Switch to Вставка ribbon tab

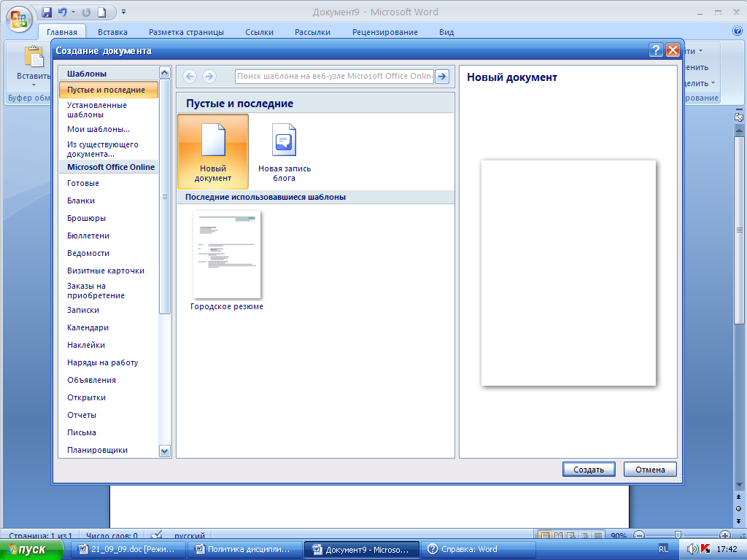point(112,32)
